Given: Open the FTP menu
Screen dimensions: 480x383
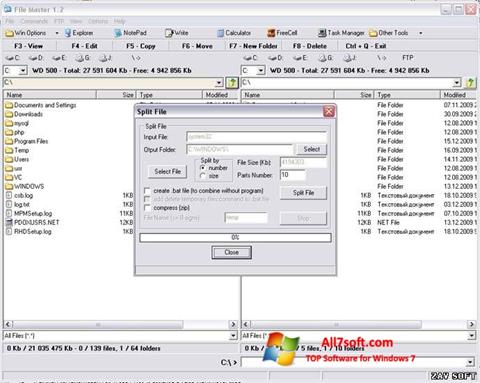Looking at the screenshot, I should click(x=59, y=21).
